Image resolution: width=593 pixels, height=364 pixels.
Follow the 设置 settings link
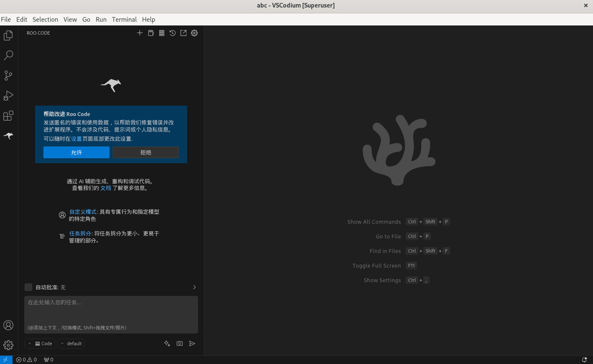click(76, 139)
